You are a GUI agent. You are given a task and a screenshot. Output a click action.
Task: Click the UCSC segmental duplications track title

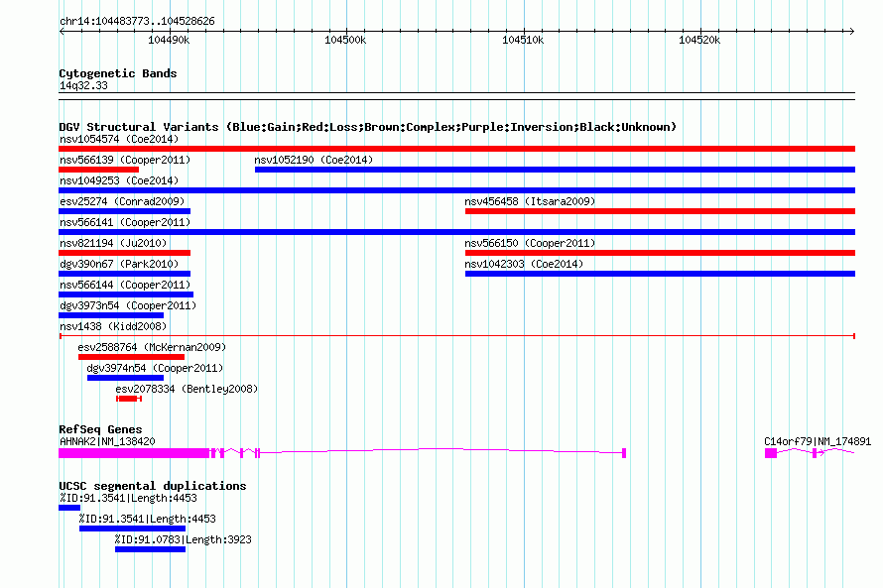tap(153, 486)
